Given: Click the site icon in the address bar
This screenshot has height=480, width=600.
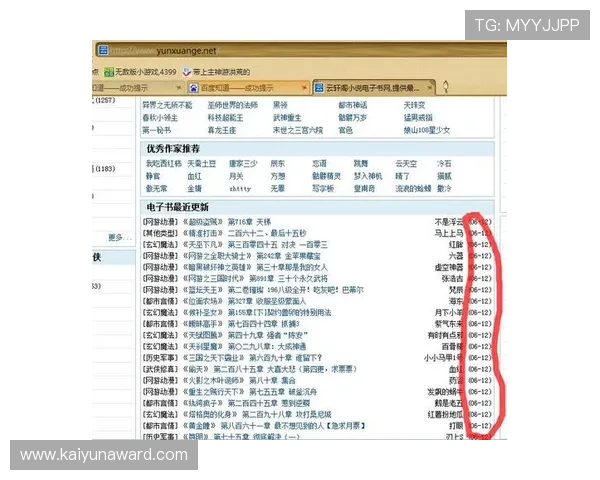Looking at the screenshot, I should [x=103, y=50].
